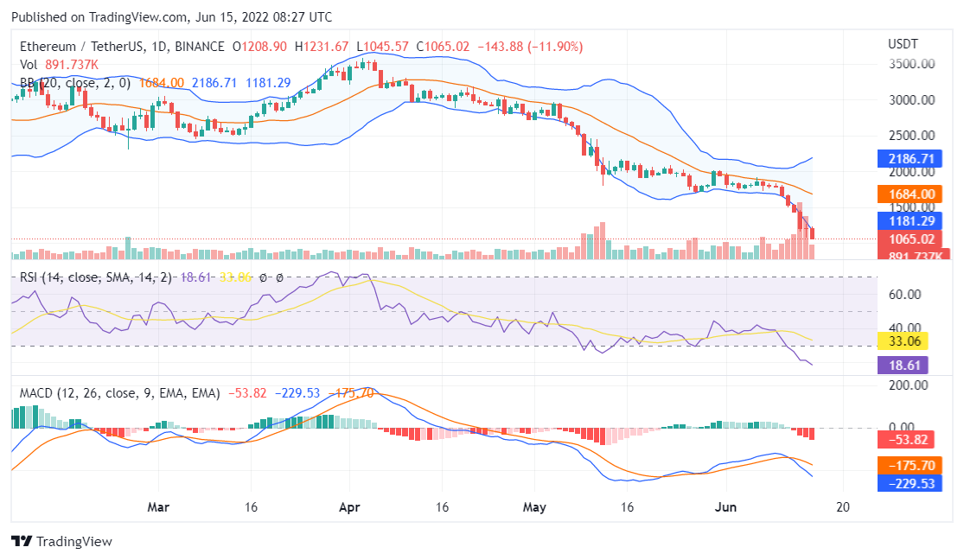Screen dimensions: 964x560
Task: Click the blue -229.53 MACD line label
Action: 903,484
